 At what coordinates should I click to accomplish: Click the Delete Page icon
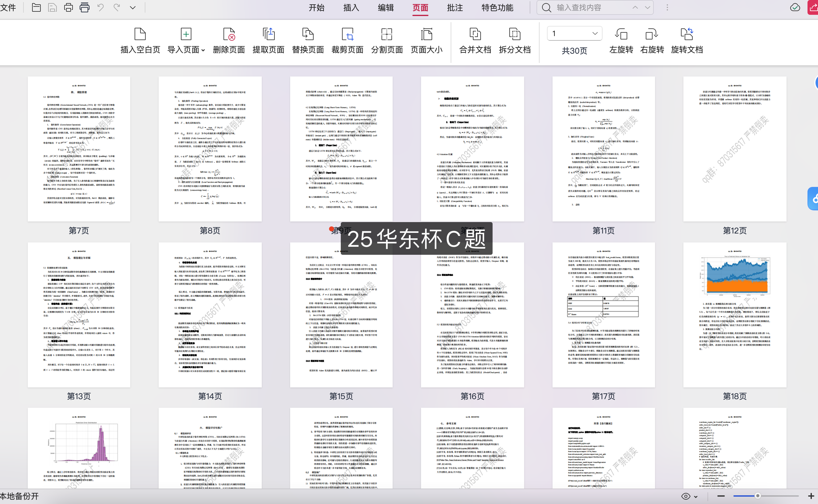229,34
